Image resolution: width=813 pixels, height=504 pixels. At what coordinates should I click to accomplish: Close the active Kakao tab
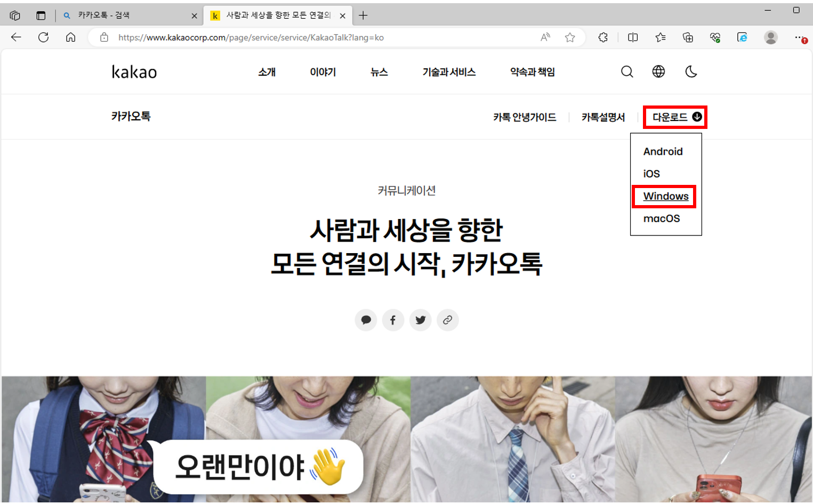[x=342, y=16]
